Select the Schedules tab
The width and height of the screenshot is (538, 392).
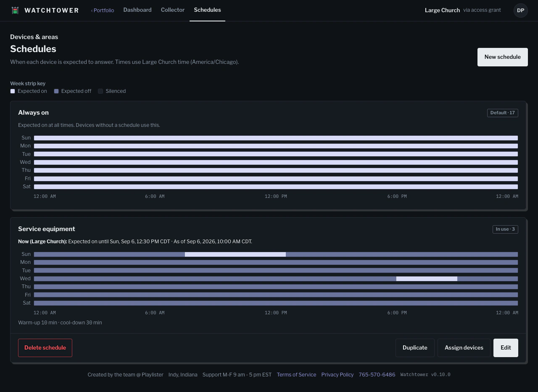(x=207, y=10)
